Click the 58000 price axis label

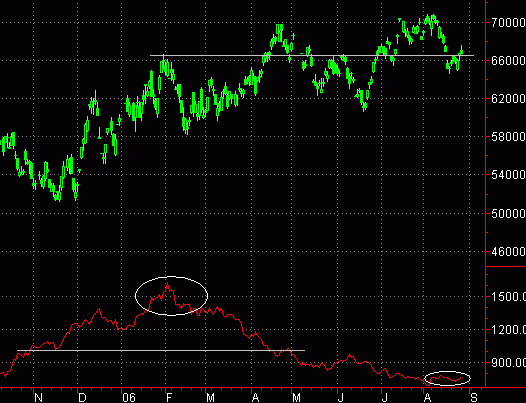508,137
